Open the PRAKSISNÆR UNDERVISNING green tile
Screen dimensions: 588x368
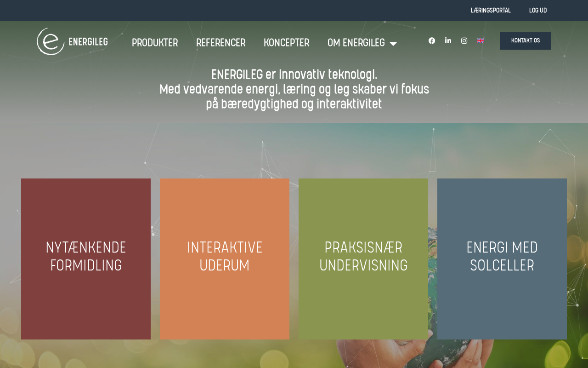click(x=363, y=259)
